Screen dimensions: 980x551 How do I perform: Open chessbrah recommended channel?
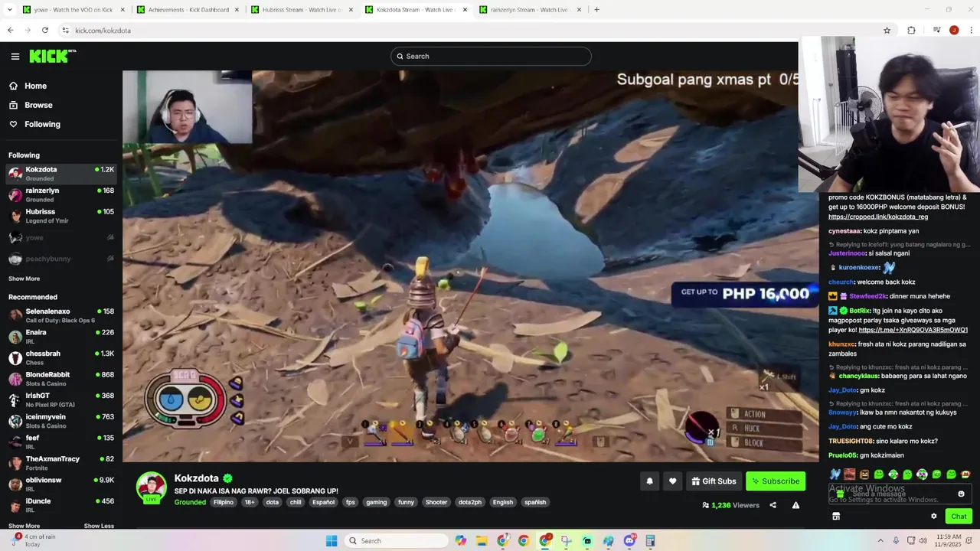click(x=61, y=357)
